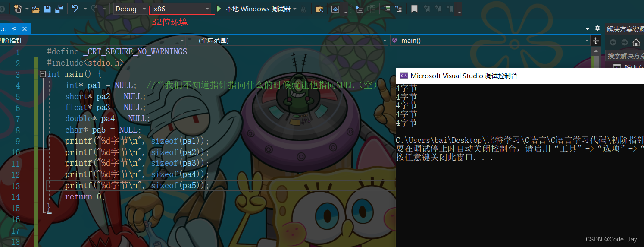Click the editor scrollbar up arrow

point(596,51)
